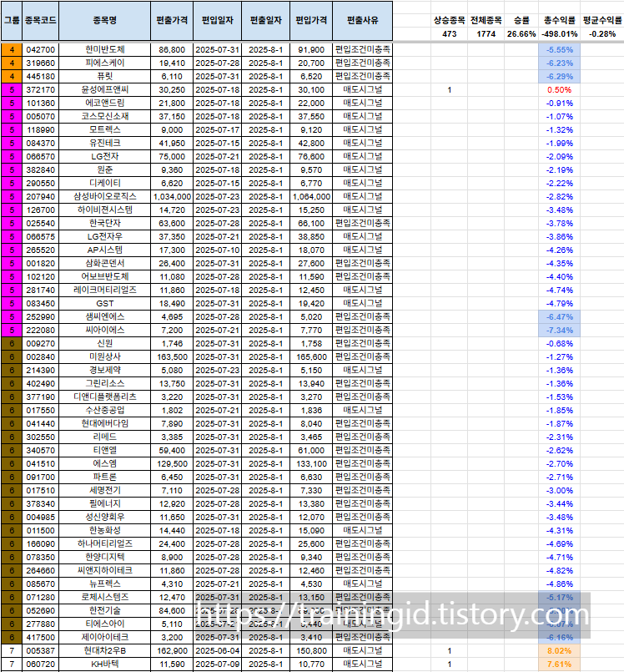
Task: Click the stock name 그린리소스
Action: point(104,383)
